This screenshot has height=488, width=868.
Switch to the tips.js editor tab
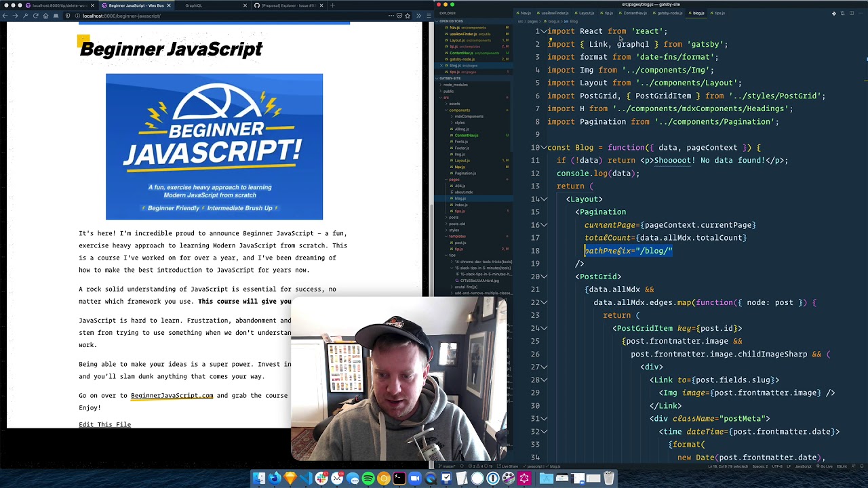tap(718, 13)
